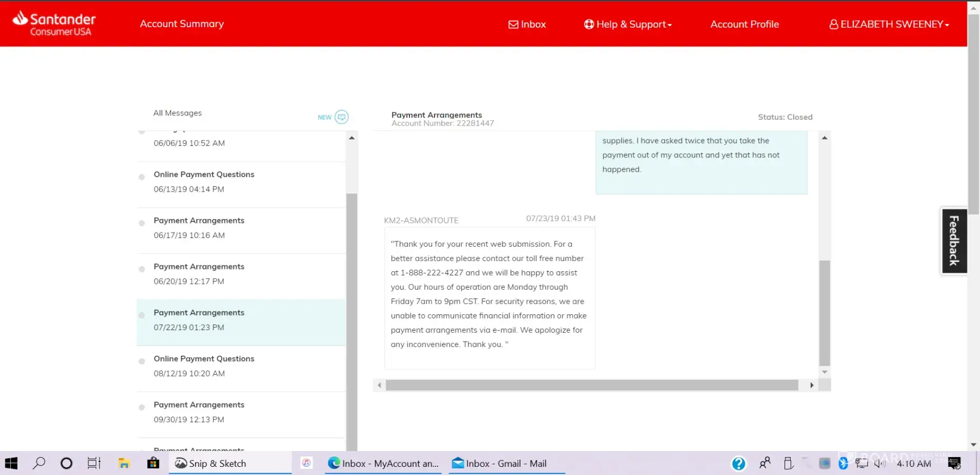Open the Snip & Sketch taskbar app
980x475 pixels.
pos(211,464)
